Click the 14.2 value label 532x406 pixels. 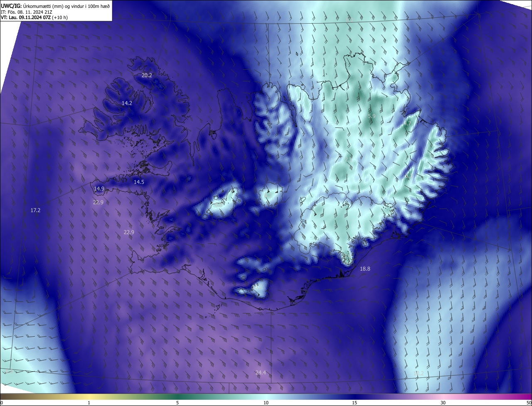[x=127, y=103]
